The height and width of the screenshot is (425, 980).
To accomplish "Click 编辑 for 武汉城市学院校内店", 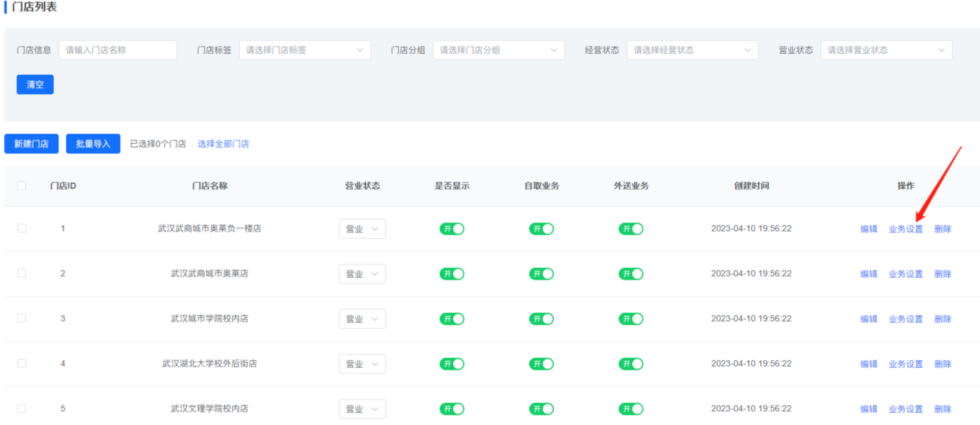I will point(869,319).
